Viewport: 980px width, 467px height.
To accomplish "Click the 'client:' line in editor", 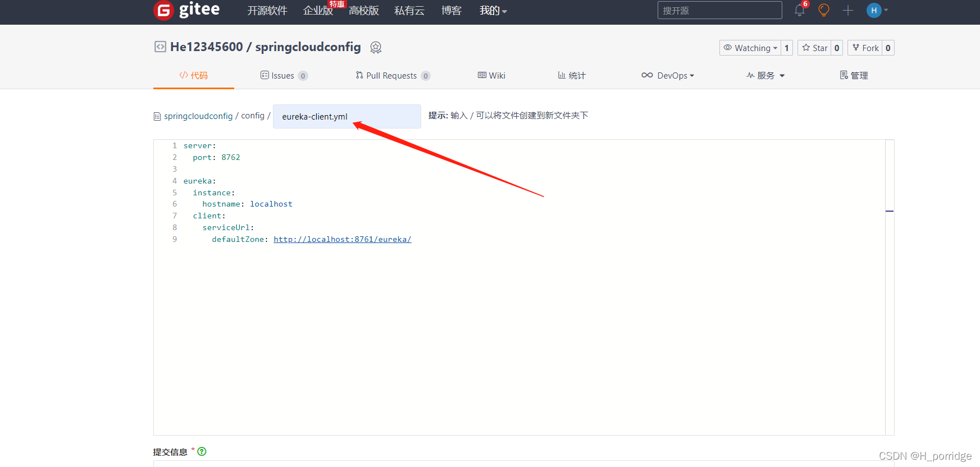I will click(x=209, y=216).
